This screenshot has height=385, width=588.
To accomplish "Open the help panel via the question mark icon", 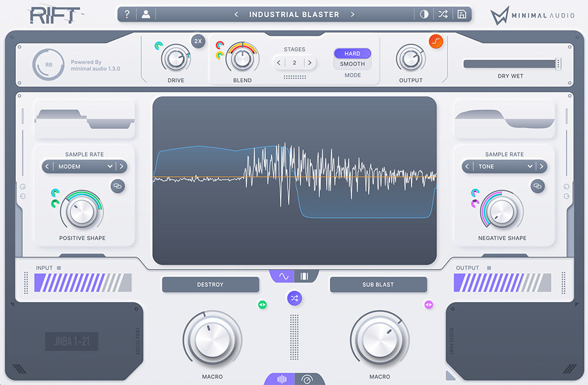I will pyautogui.click(x=127, y=14).
